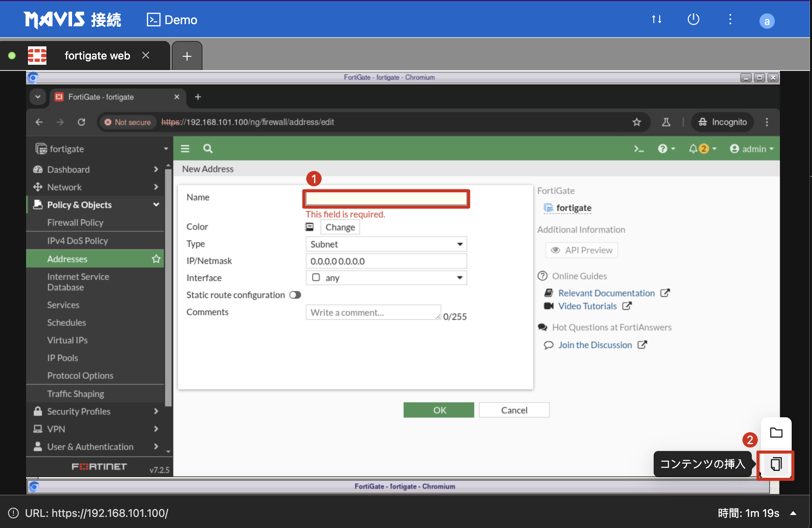Open the Type Subnet dropdown
Image resolution: width=812 pixels, height=528 pixels.
pyautogui.click(x=386, y=244)
